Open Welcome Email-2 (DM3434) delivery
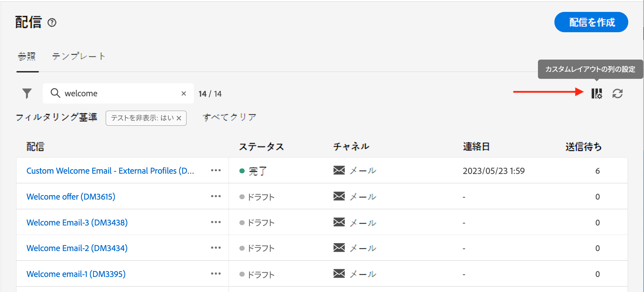 77,248
